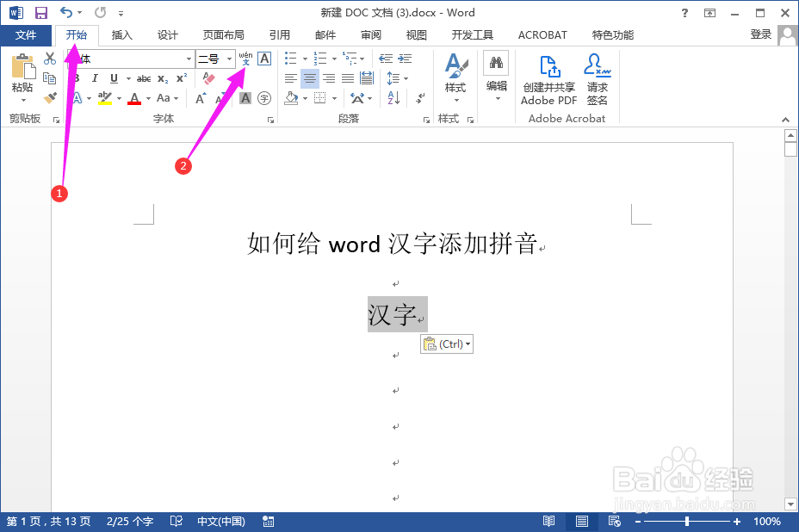This screenshot has height=532, width=799.
Task: Click the Copy icon in clipboard group
Action: click(49, 78)
